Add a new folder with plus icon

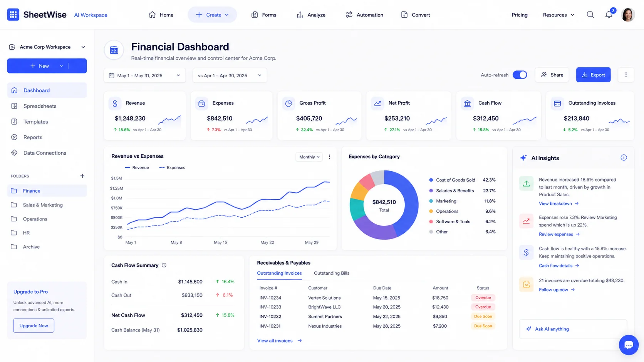pyautogui.click(x=82, y=176)
